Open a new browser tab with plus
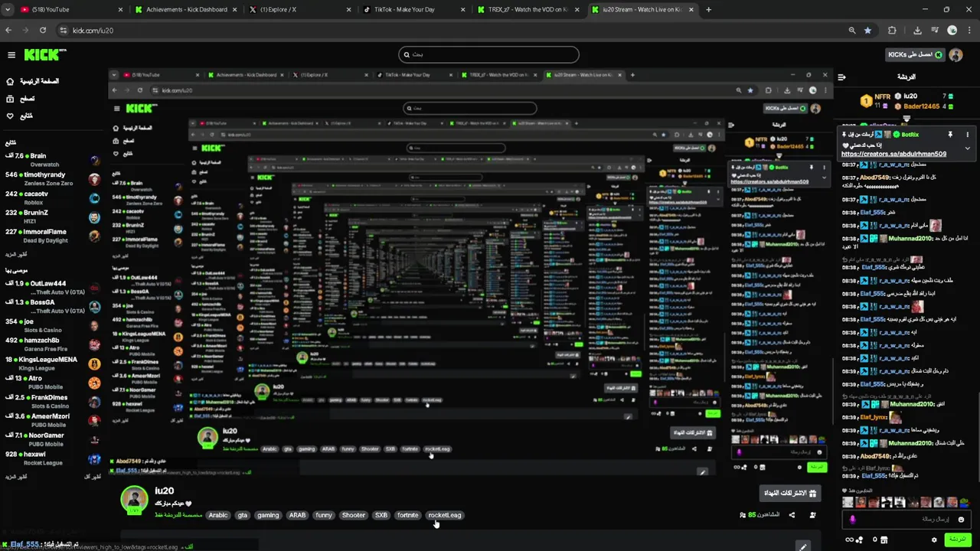Viewport: 980px width, 551px height. click(708, 9)
